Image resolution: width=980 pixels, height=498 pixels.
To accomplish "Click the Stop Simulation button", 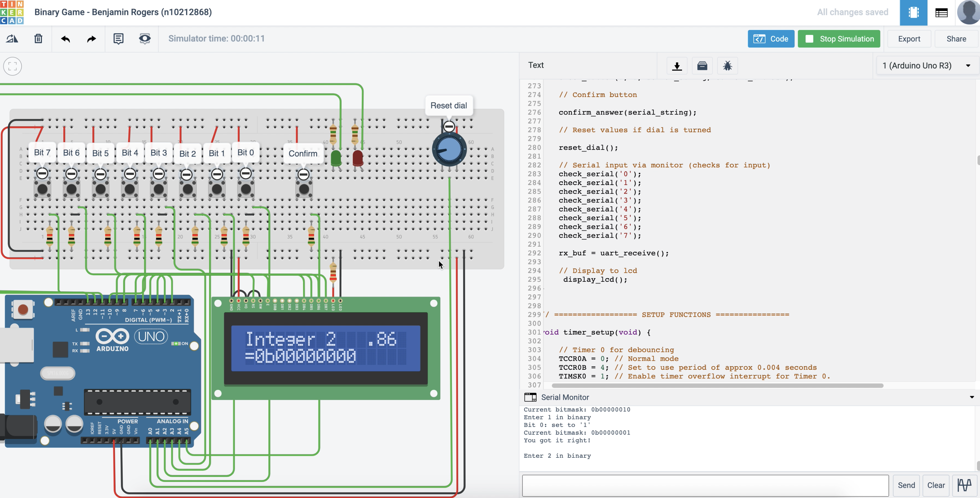I will [x=839, y=38].
